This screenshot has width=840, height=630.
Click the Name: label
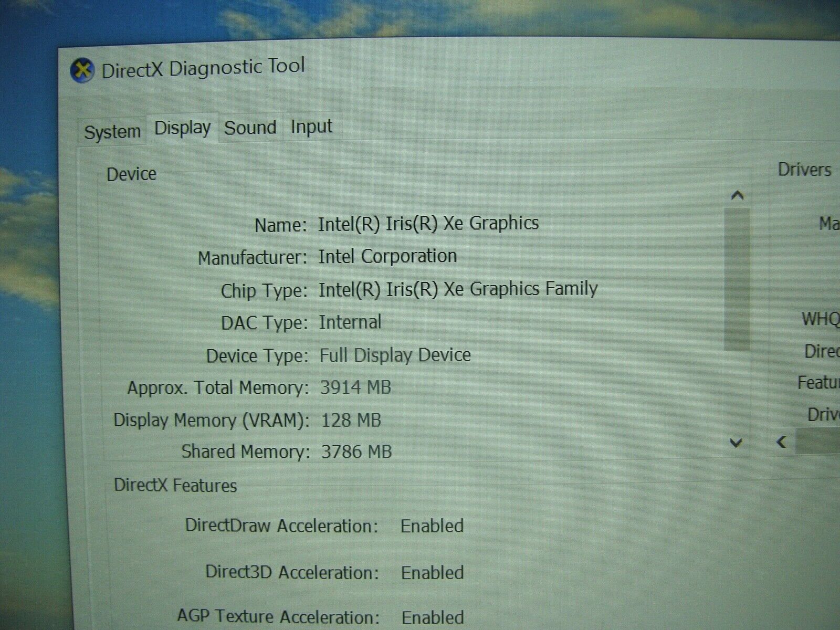click(280, 225)
